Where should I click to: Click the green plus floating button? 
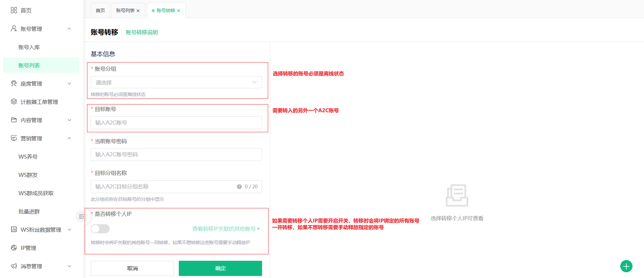pyautogui.click(x=626, y=266)
